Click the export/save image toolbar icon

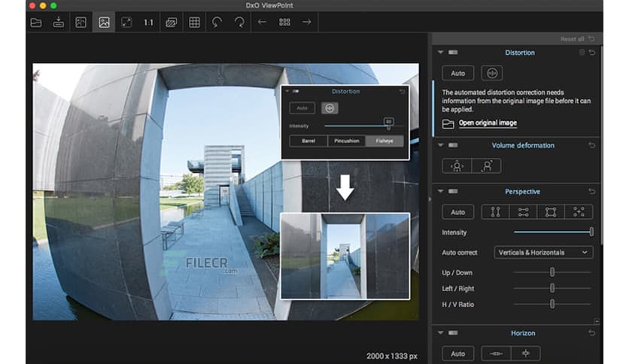click(59, 23)
